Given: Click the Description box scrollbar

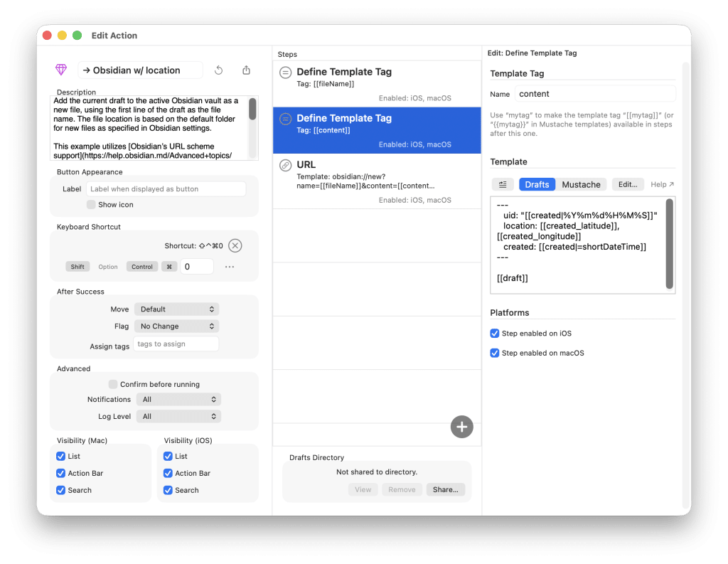Looking at the screenshot, I should pyautogui.click(x=252, y=110).
